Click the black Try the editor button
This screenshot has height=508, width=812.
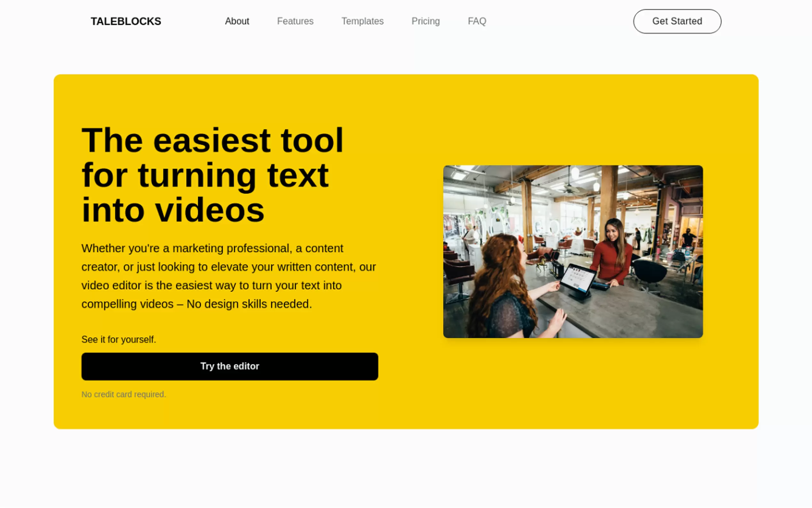(x=230, y=366)
